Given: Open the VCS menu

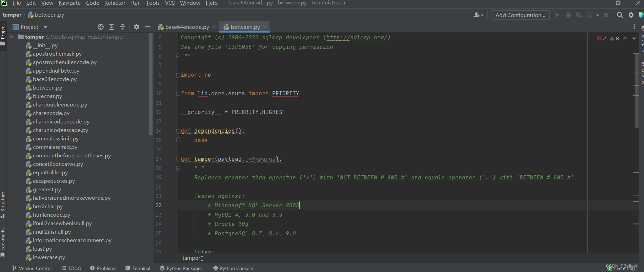Looking at the screenshot, I should [x=170, y=3].
